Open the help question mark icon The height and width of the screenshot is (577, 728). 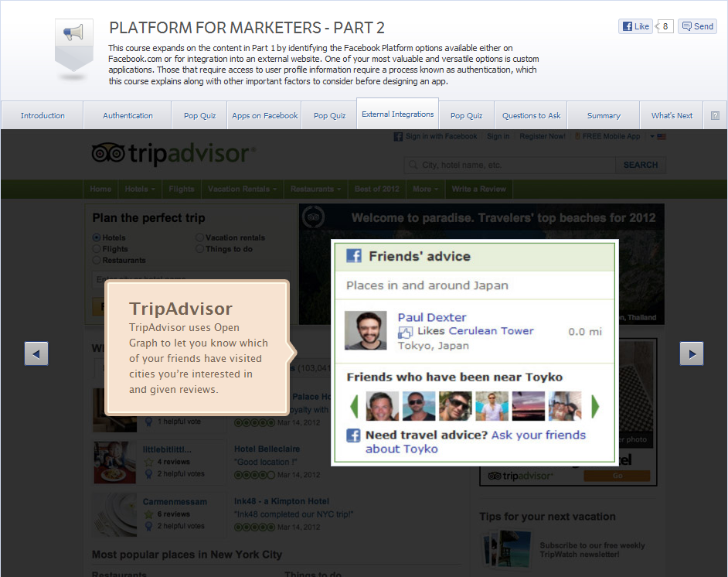pyautogui.click(x=715, y=116)
